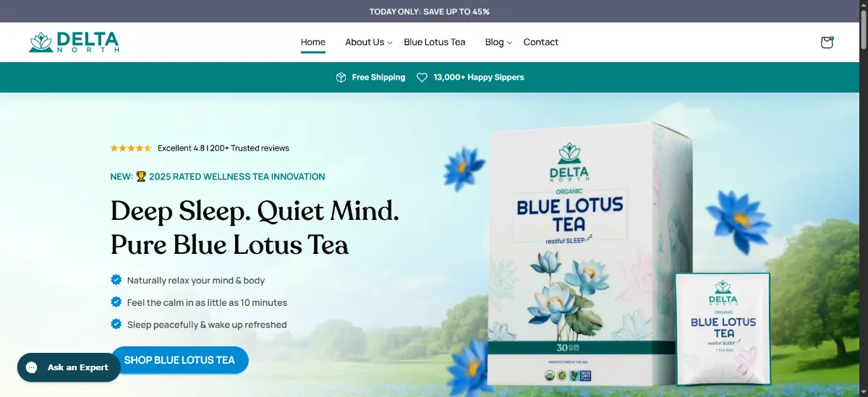This screenshot has height=397, width=868.
Task: Open the About Us menu item
Action: [x=365, y=42]
